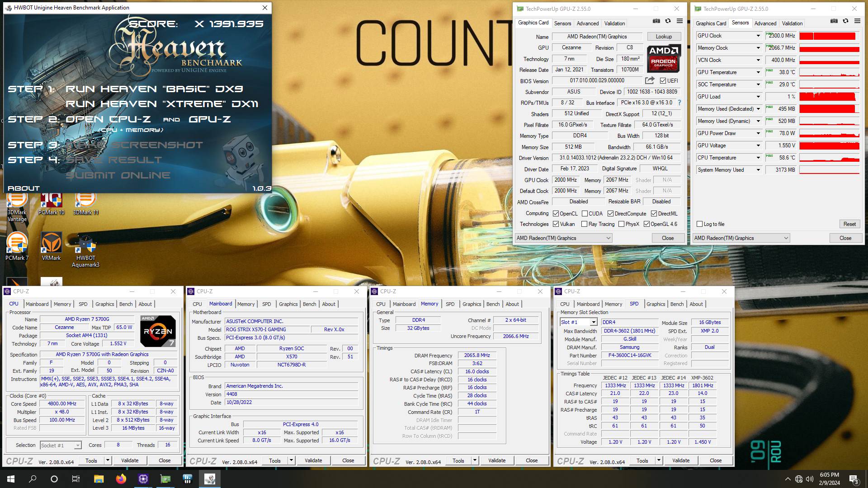868x488 pixels.
Task: Switch to Advanced tab in the GPU-Z Graphics Card window
Action: click(587, 23)
